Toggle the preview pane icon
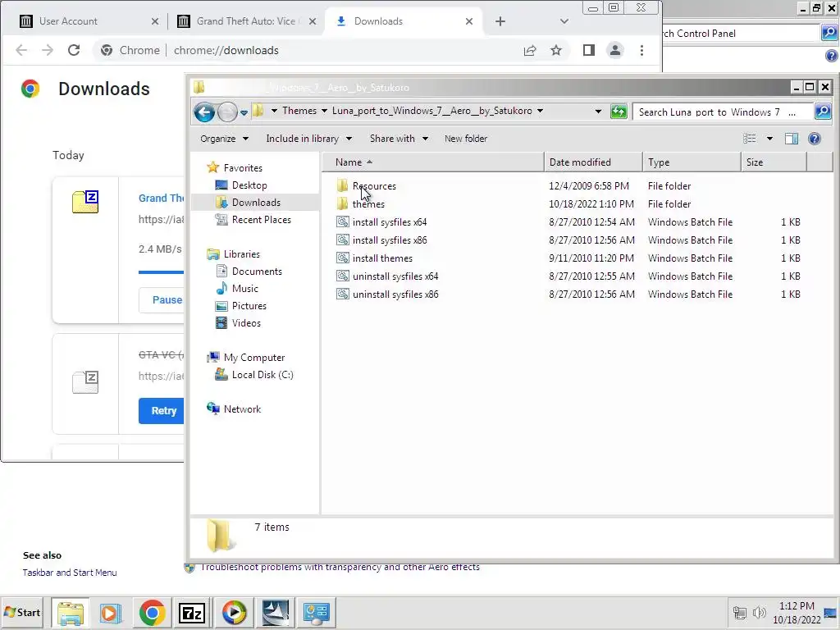 (792, 139)
